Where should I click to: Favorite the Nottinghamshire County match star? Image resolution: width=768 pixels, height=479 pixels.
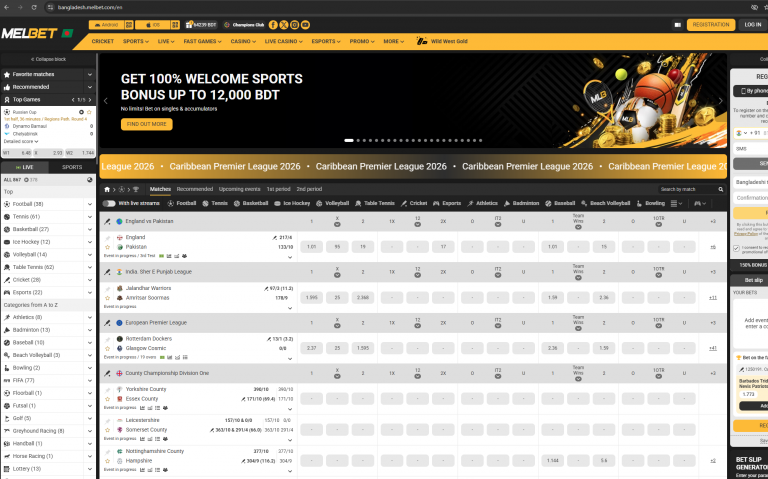tap(107, 461)
